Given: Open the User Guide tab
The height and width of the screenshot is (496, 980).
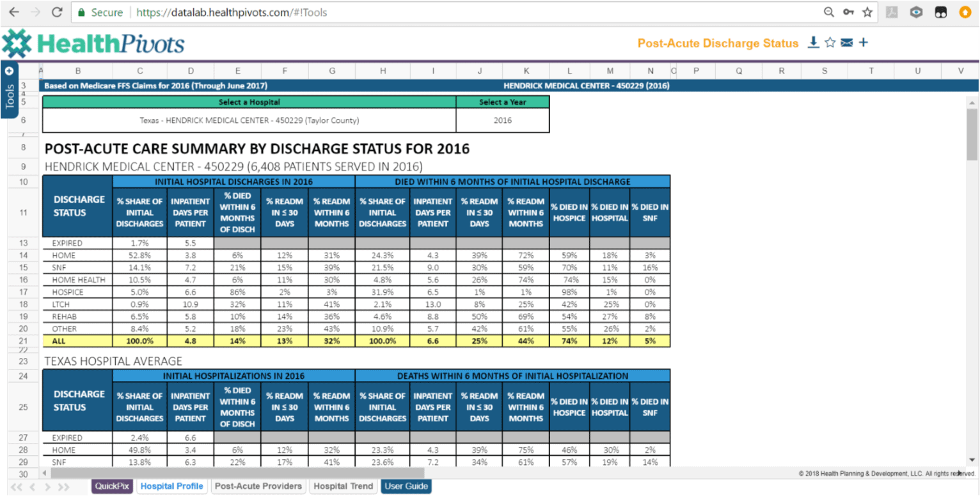Looking at the screenshot, I should pos(406,486).
